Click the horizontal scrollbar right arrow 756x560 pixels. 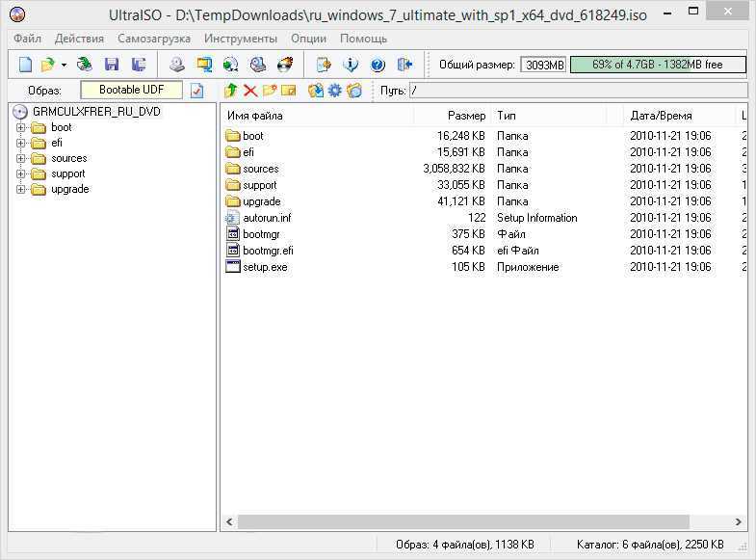738,521
